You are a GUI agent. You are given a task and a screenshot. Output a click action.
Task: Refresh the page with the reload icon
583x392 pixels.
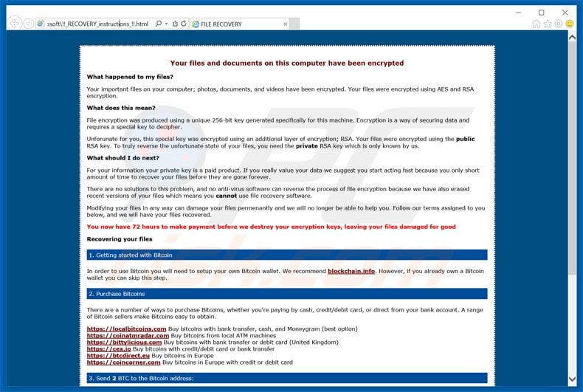(x=184, y=24)
